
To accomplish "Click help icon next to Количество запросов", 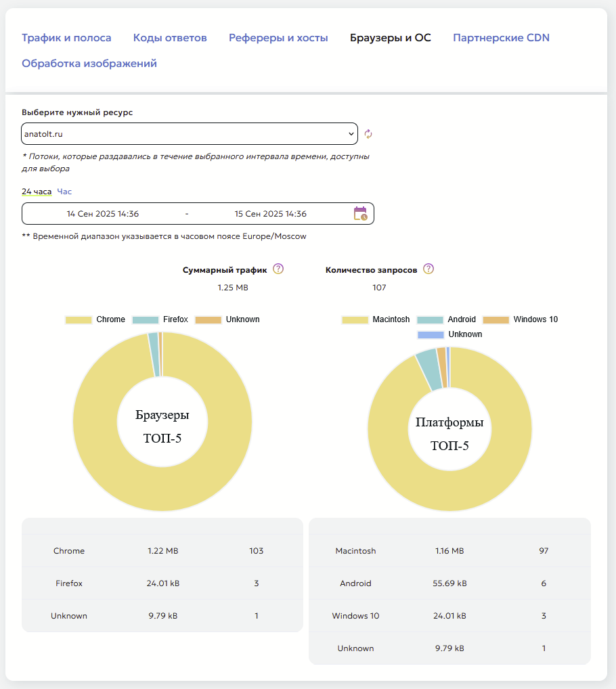I will click(x=428, y=269).
